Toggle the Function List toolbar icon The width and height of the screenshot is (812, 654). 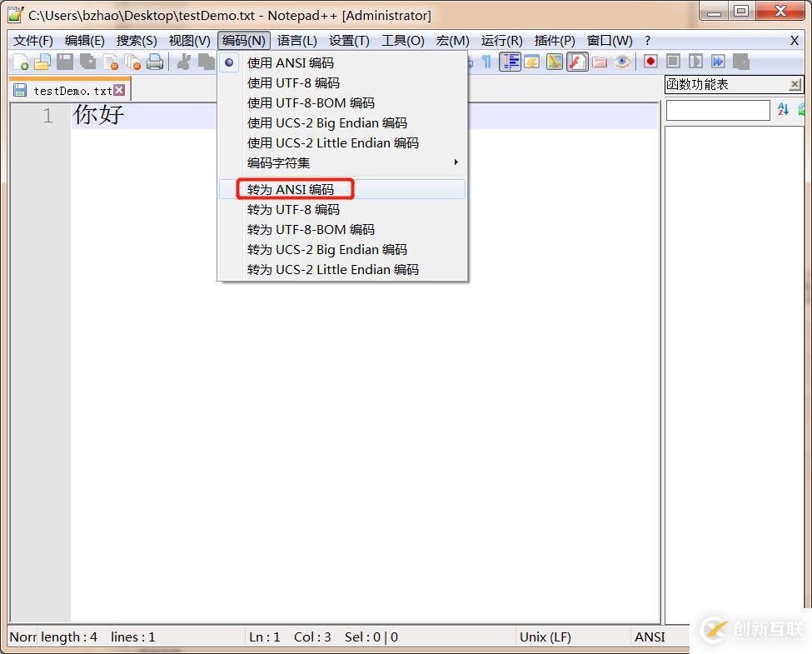[577, 62]
